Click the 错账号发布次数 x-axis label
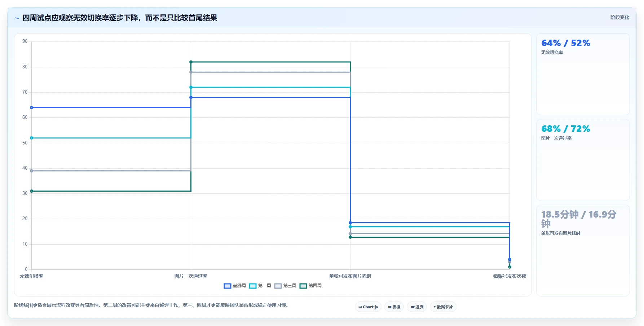 click(510, 276)
